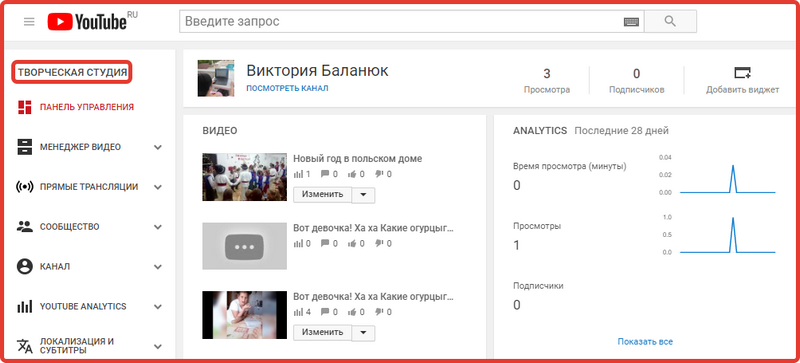Screen dimensions: 800x363
Task: Open the on-screen keyboard icon in search
Action: point(631,22)
